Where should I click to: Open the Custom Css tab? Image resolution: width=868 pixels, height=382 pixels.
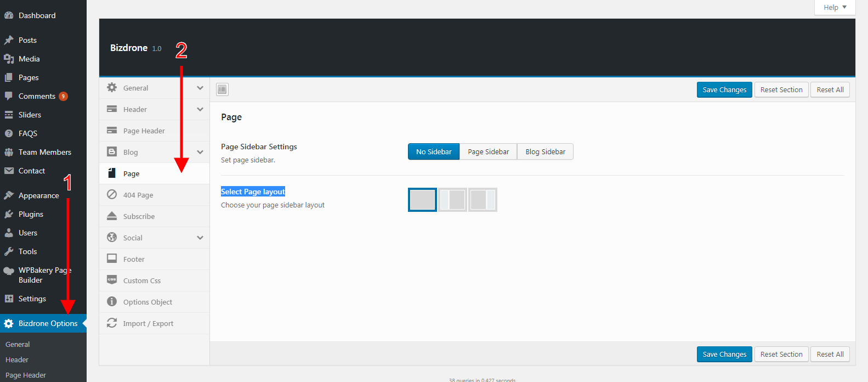(154, 280)
